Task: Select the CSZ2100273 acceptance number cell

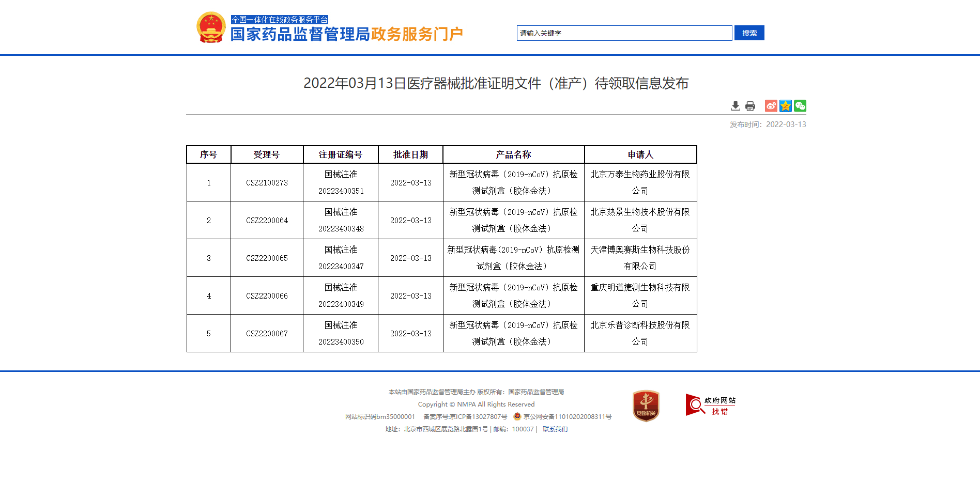Action: pyautogui.click(x=267, y=183)
